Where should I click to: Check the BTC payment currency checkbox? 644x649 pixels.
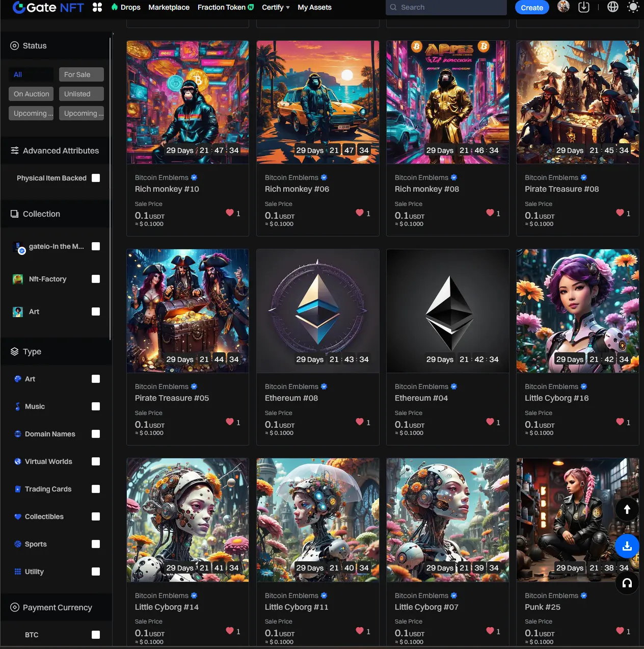coord(96,635)
